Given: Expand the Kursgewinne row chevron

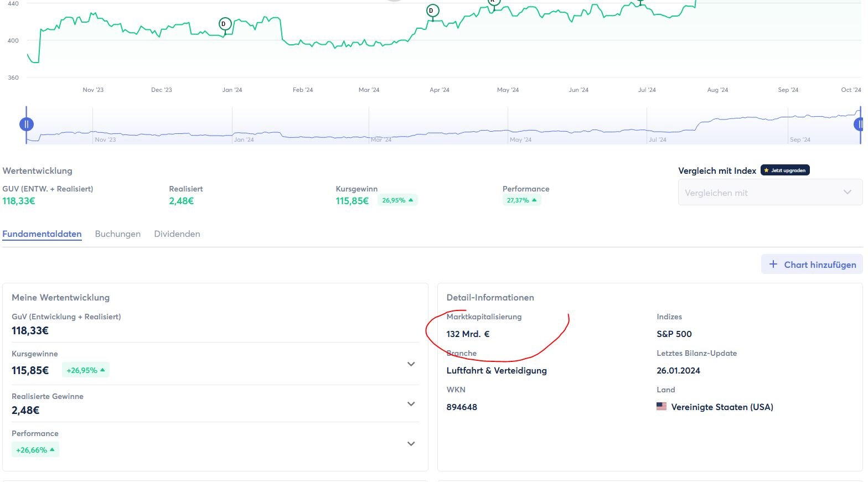Looking at the screenshot, I should 411,364.
